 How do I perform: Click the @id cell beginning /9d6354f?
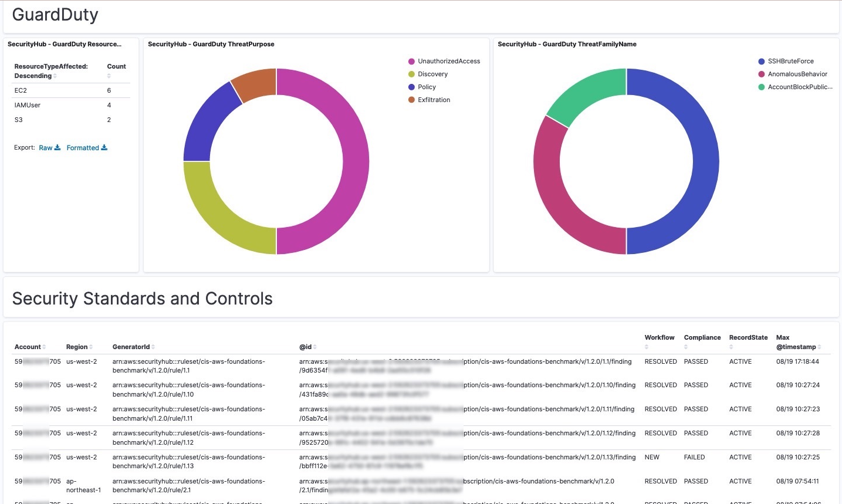pyautogui.click(x=465, y=366)
